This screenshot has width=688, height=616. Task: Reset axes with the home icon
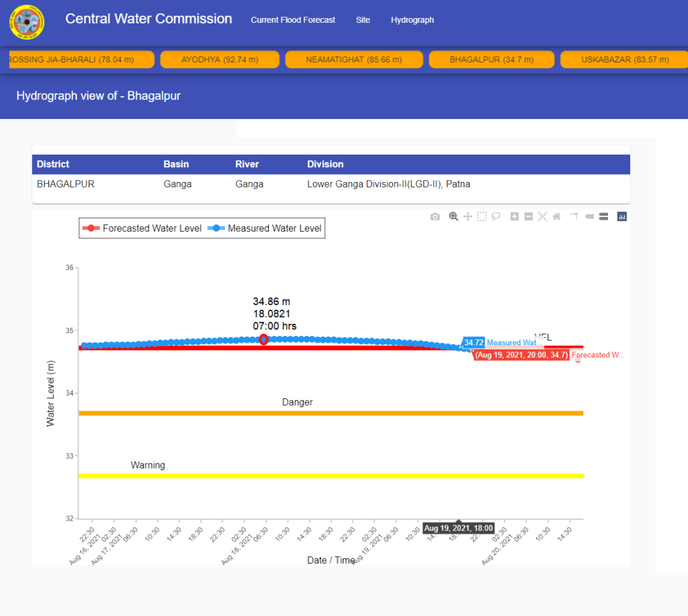[x=556, y=216]
